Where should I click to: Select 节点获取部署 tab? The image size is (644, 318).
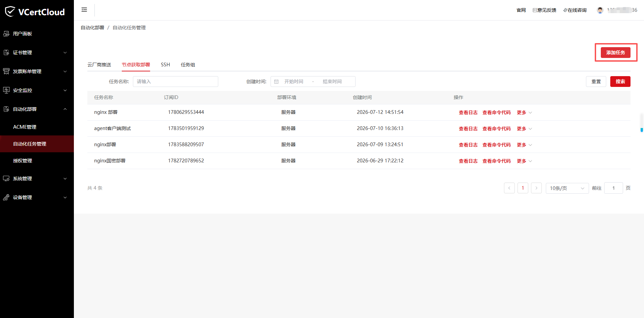(x=136, y=65)
